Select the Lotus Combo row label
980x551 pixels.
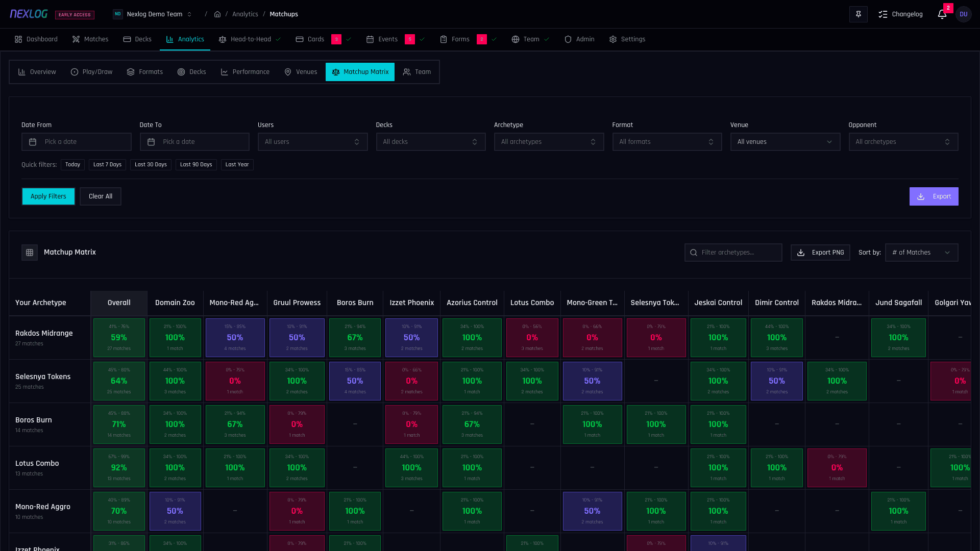pos(37,464)
